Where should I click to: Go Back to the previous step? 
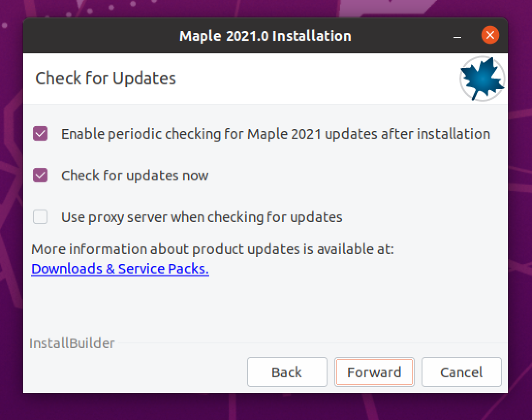pyautogui.click(x=287, y=372)
